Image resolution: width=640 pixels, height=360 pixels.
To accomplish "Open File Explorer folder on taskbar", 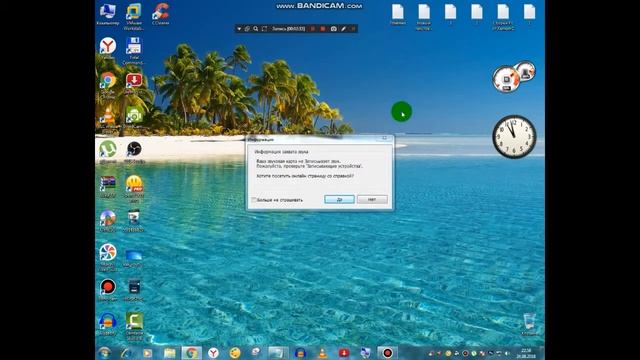I will point(169,353).
